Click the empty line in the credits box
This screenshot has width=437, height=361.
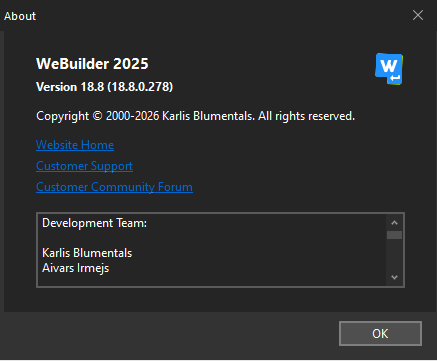(x=213, y=238)
